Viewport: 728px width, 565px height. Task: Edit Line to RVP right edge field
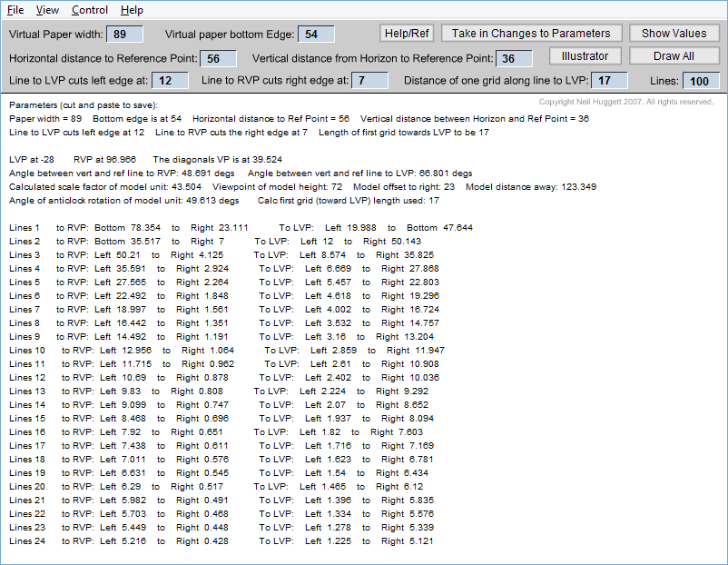(x=369, y=80)
